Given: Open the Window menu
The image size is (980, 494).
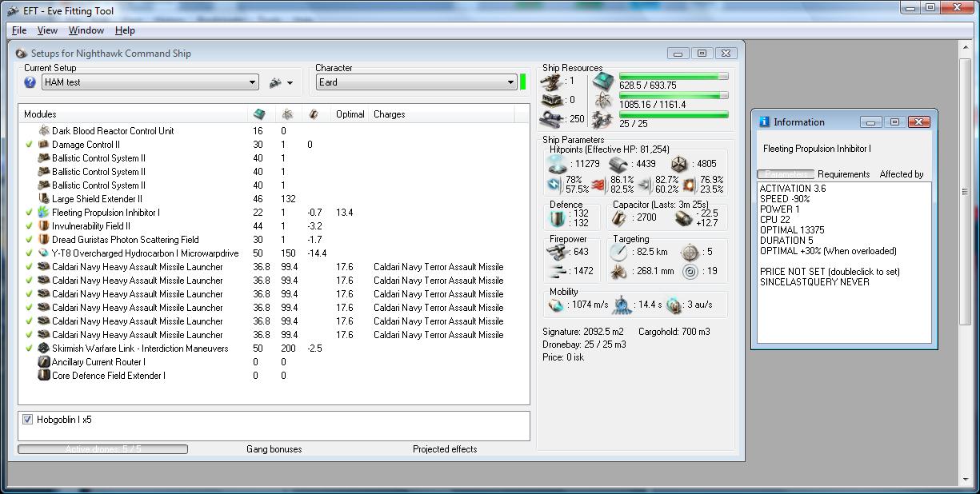Looking at the screenshot, I should 86,30.
